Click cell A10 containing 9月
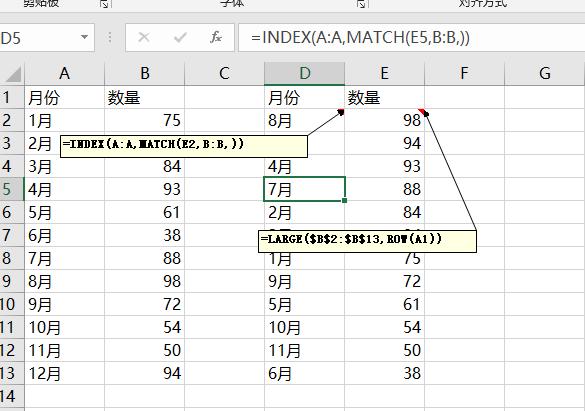This screenshot has height=411, width=585. pos(65,304)
